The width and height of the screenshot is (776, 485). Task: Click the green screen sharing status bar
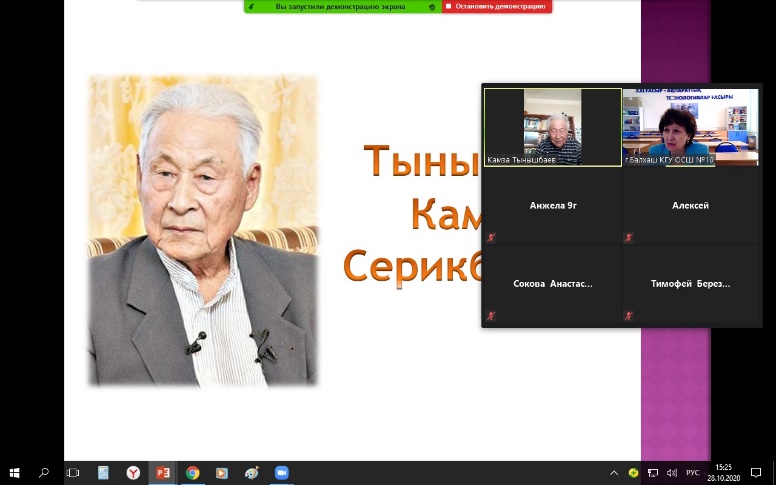tap(340, 6)
